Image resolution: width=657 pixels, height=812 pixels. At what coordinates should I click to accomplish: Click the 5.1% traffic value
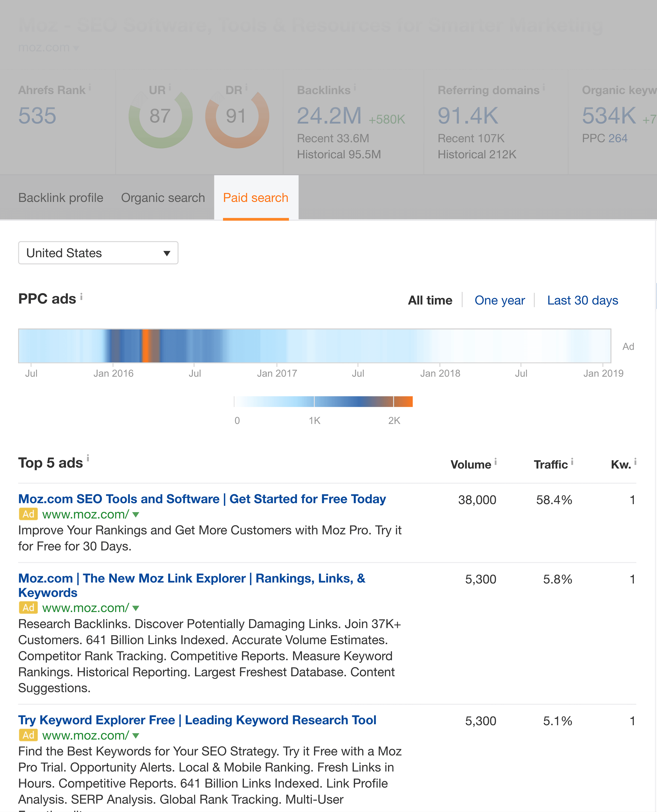557,721
